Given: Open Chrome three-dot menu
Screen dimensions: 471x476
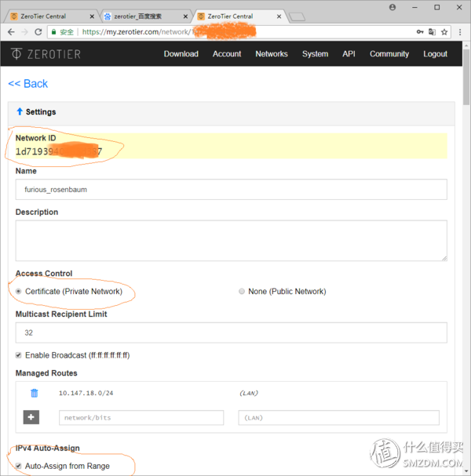Looking at the screenshot, I should pyautogui.click(x=460, y=32).
